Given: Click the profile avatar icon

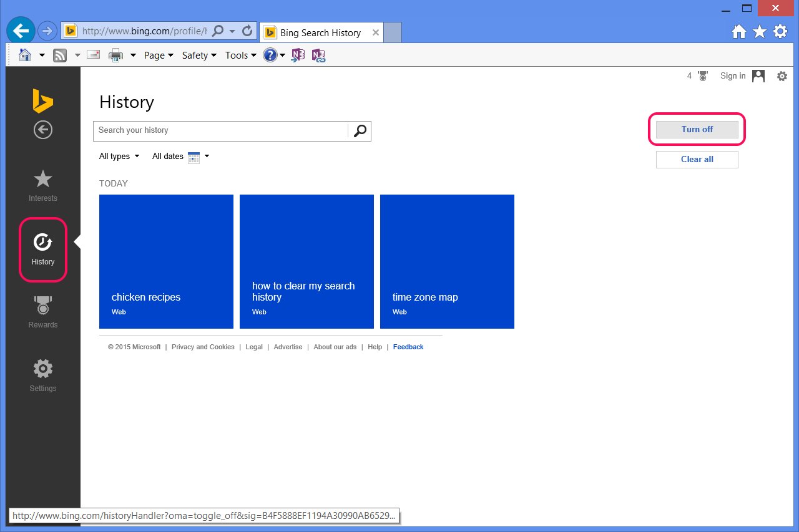Looking at the screenshot, I should (x=758, y=76).
